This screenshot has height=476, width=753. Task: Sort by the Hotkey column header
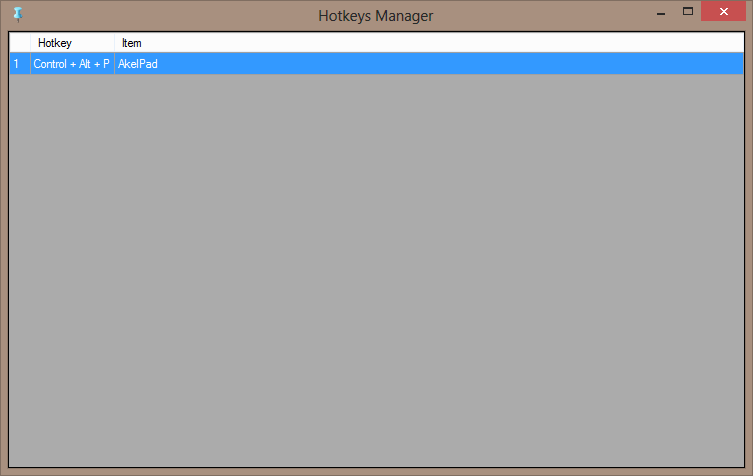(x=72, y=43)
